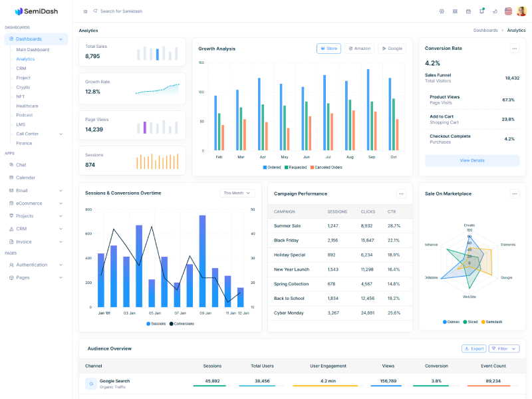Click the Authentication sidebar icon
Viewport: 532px width, 399px height.
(x=11, y=265)
